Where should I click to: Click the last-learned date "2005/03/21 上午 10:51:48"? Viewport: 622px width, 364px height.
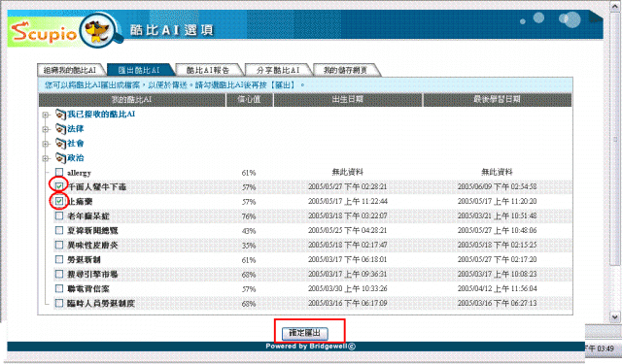click(497, 215)
